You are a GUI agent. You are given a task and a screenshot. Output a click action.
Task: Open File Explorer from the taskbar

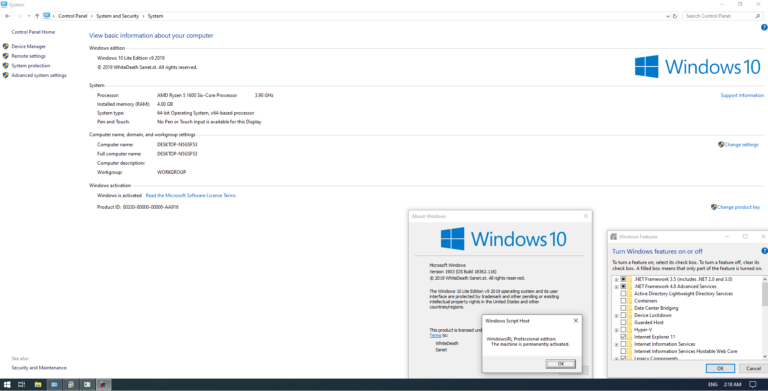click(x=38, y=385)
